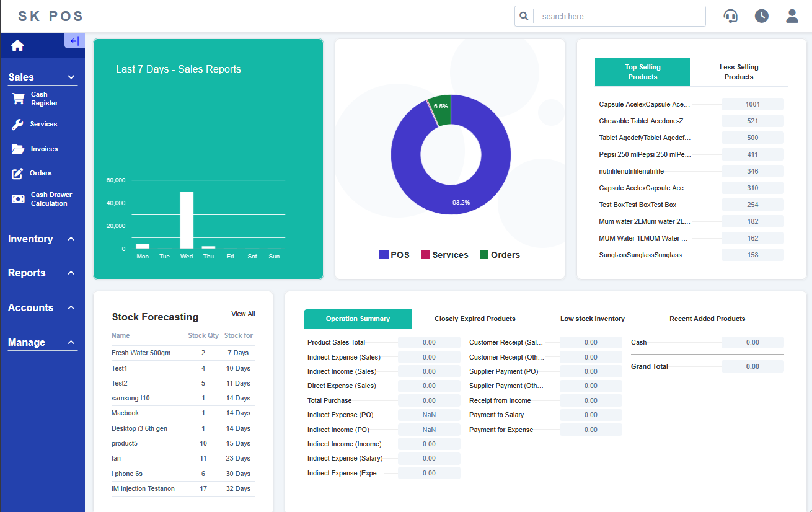
Task: Collapse sidebar with the arrow icon
Action: tap(74, 41)
